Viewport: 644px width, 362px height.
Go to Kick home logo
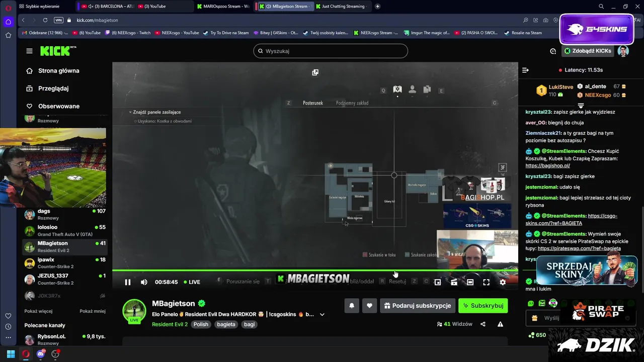58,51
